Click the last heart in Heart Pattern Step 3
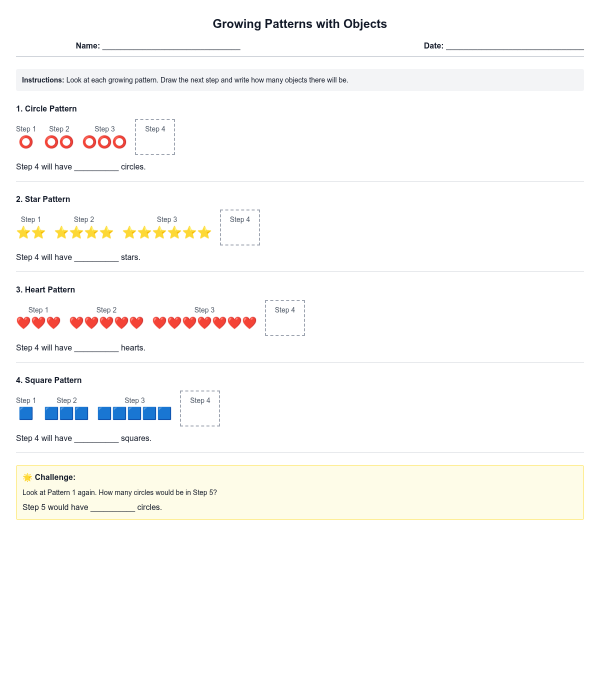Viewport: 600px width, 700px height. click(x=249, y=323)
